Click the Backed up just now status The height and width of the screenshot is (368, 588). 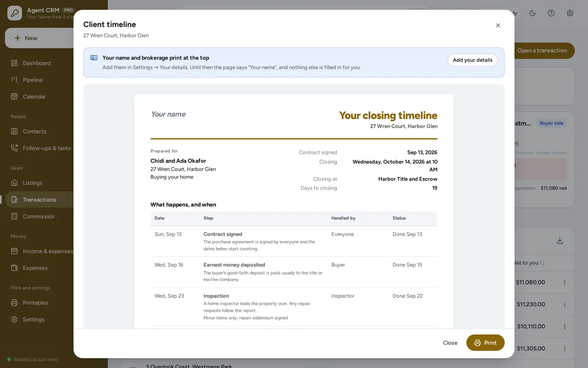coord(32,360)
